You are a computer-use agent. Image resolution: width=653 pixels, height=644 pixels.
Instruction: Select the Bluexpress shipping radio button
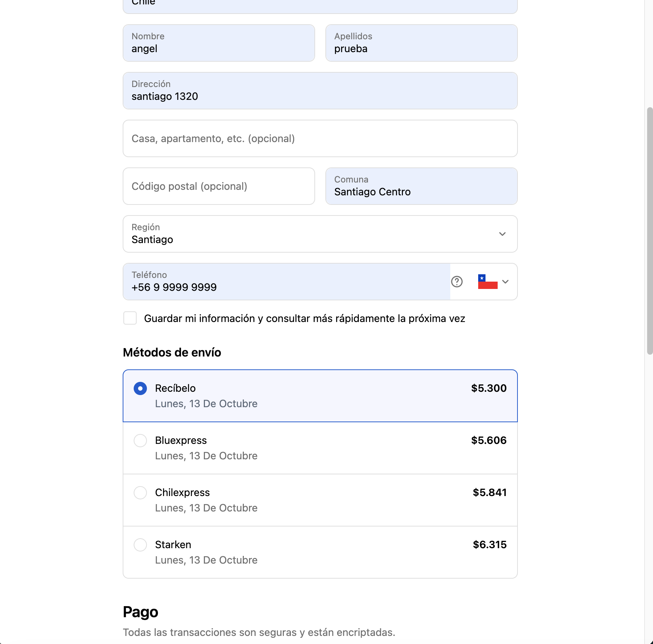(140, 441)
